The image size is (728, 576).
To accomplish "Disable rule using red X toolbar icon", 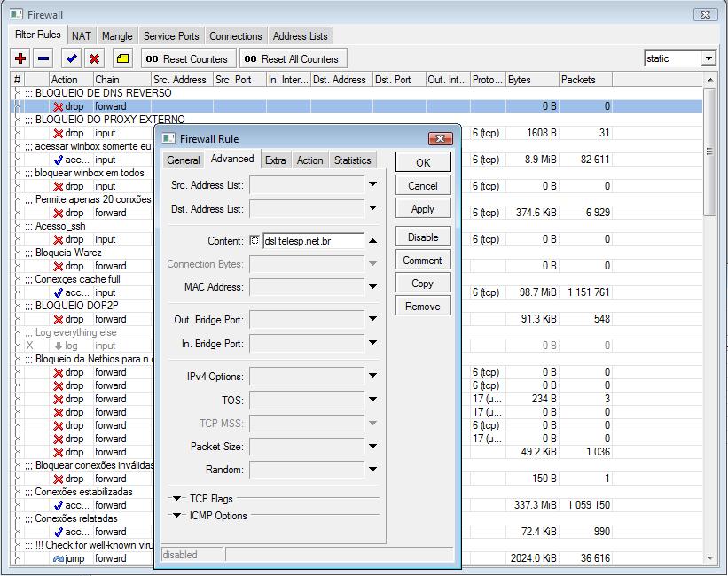I will pos(94,58).
